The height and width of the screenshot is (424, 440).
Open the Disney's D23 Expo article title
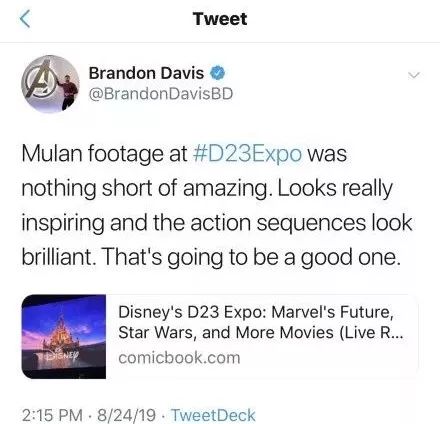point(256,312)
